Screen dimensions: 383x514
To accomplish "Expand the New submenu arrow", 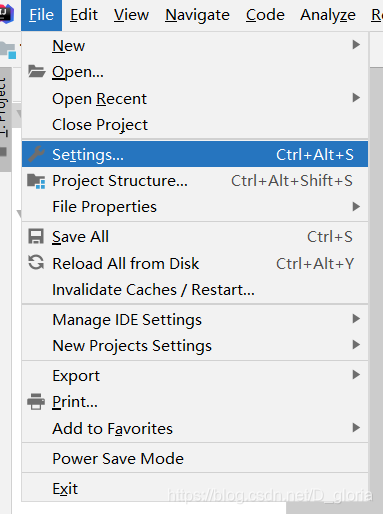I will (x=356, y=45).
